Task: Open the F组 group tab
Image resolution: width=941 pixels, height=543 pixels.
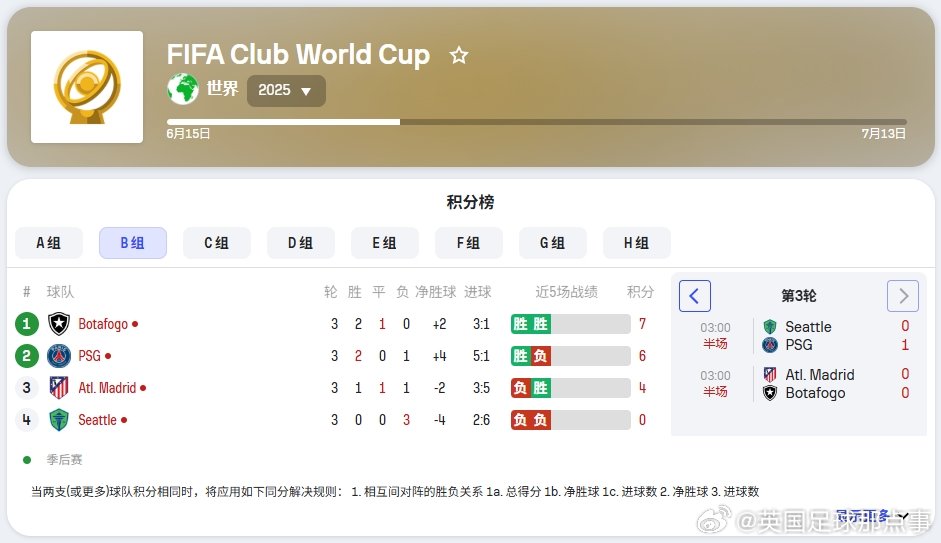Action: (x=469, y=243)
